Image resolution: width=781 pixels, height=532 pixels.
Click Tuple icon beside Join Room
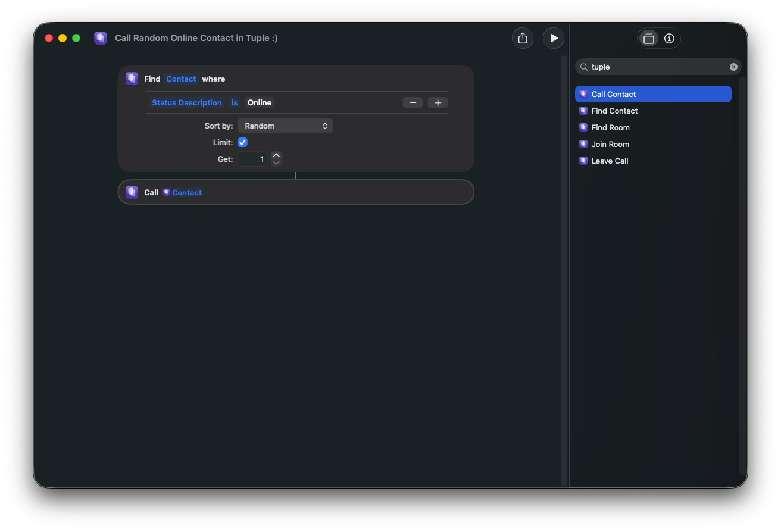coord(583,144)
